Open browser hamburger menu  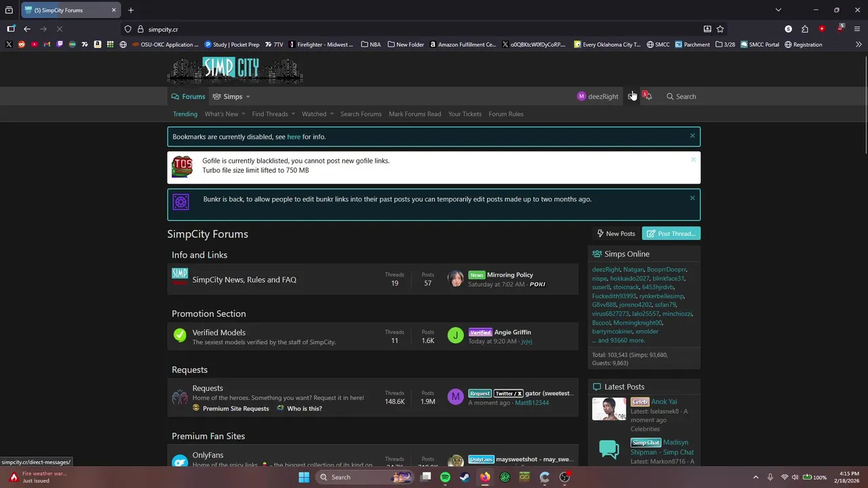pyautogui.click(x=857, y=29)
